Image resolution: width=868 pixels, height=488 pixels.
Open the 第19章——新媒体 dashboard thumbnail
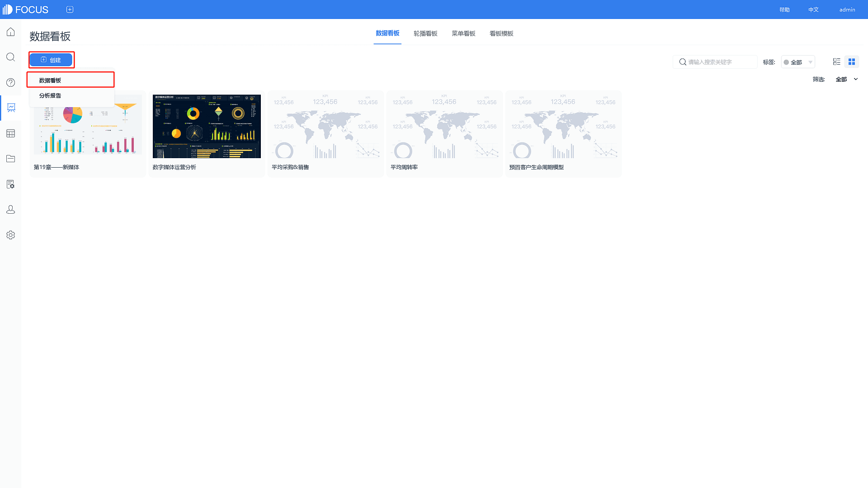click(88, 126)
